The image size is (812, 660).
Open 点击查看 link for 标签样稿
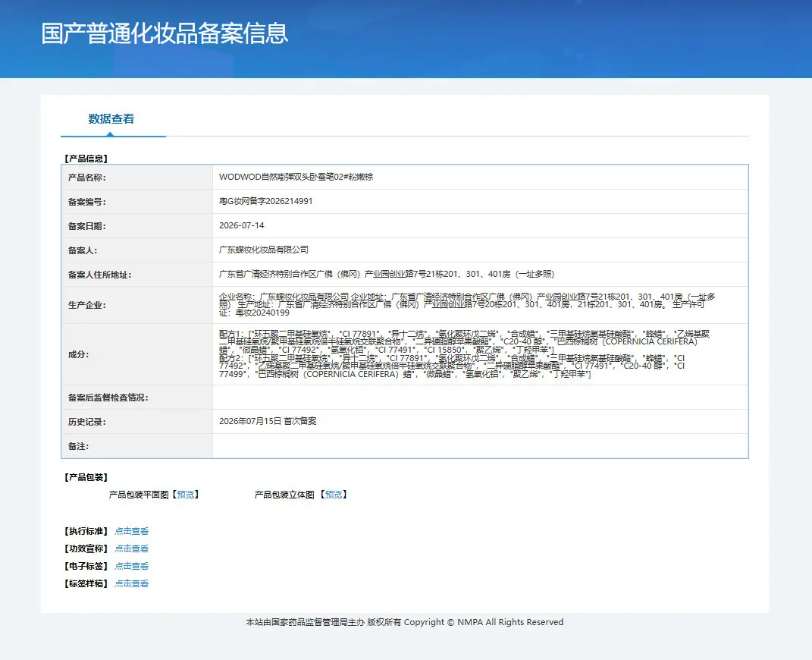131,583
